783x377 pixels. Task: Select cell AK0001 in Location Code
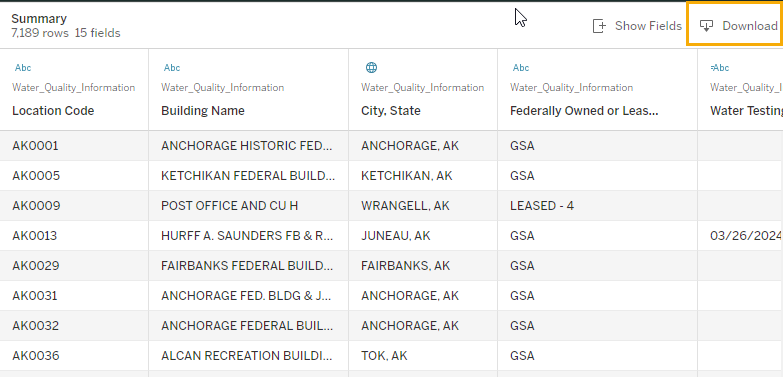coord(74,146)
